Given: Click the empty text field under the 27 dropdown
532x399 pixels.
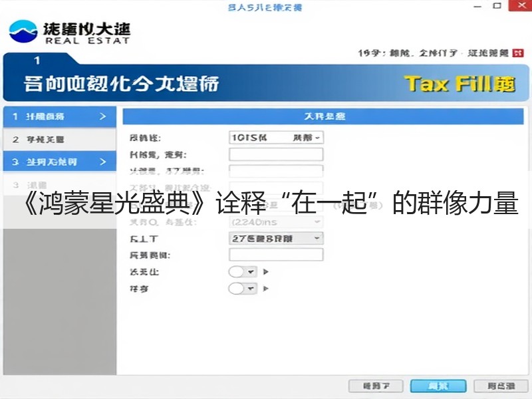Looking at the screenshot, I should pyautogui.click(x=276, y=255).
